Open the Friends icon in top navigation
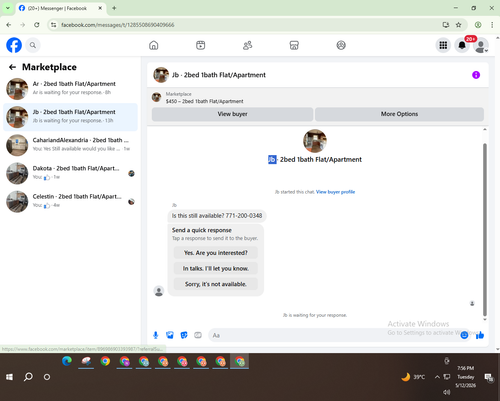The width and height of the screenshot is (500, 401). pos(247,45)
